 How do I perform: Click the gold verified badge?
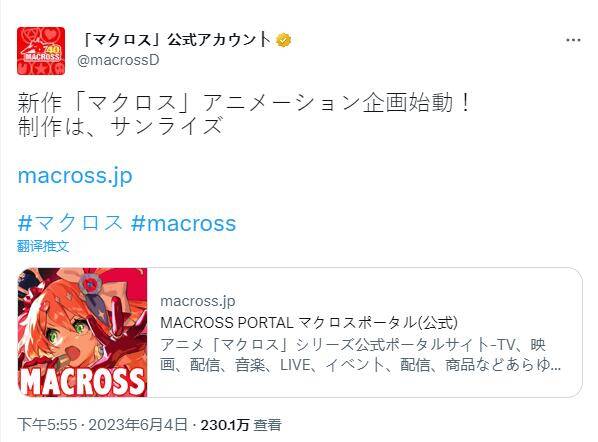283,40
